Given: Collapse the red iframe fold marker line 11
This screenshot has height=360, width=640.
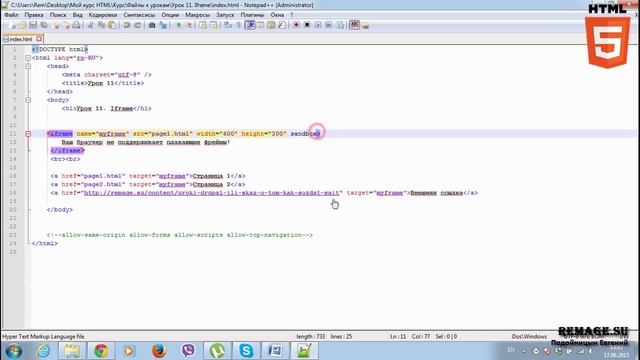Looking at the screenshot, I should [x=28, y=133].
